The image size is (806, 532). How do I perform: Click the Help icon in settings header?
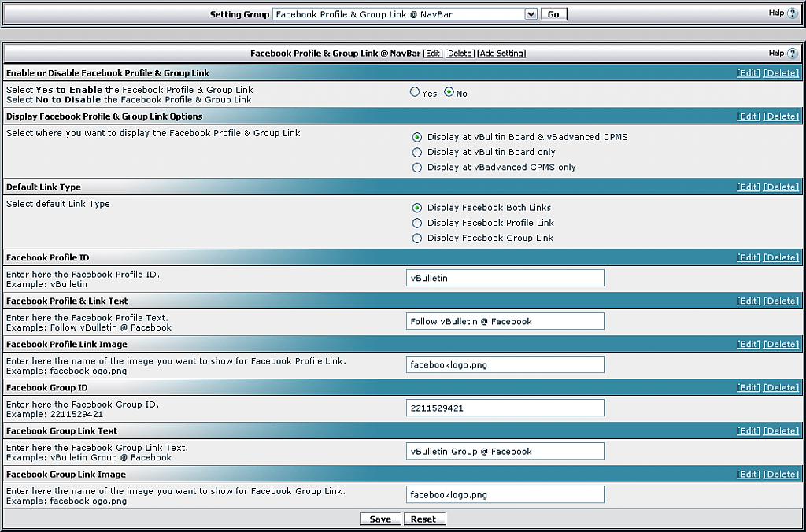coord(792,54)
